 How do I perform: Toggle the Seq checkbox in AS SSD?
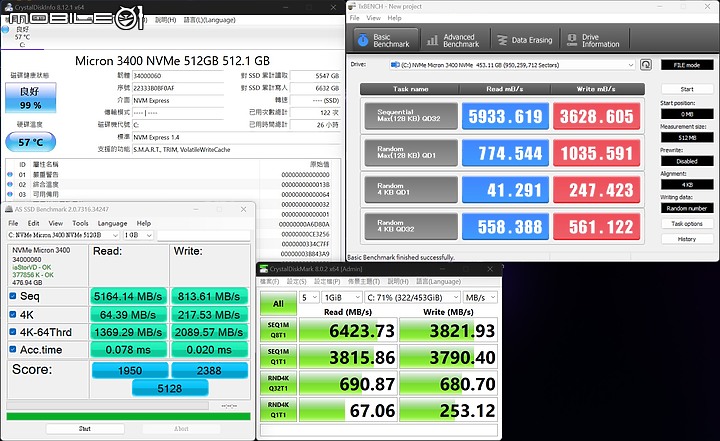tap(13, 296)
